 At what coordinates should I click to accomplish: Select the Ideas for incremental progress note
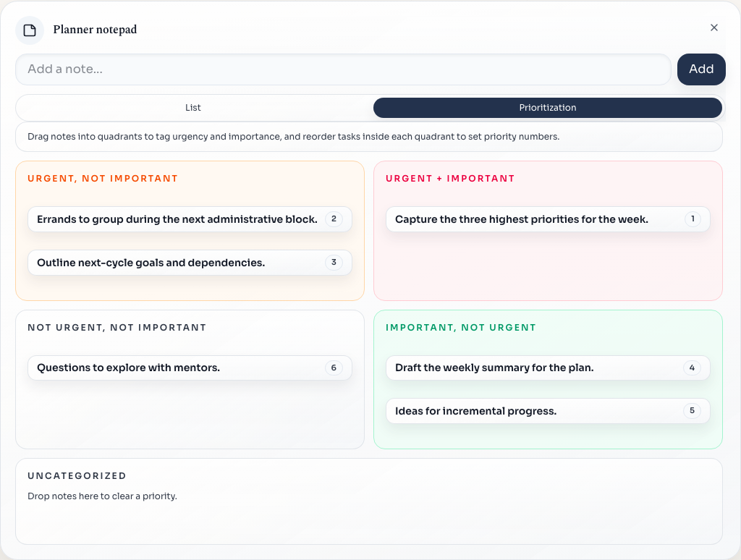tap(475, 411)
